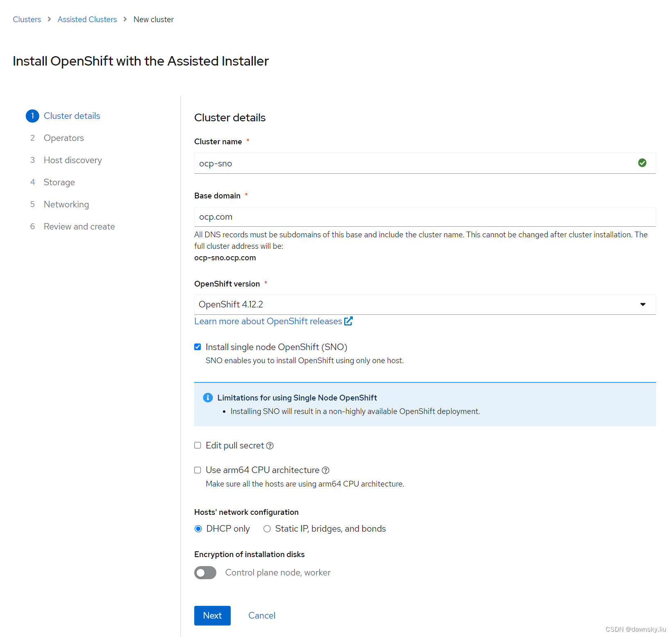This screenshot has height=637, width=672.
Task: Open the OpenShift version dropdown
Action: [425, 305]
